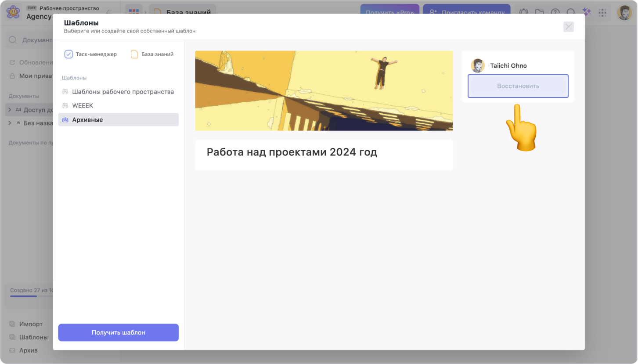Open the folder icon in the top bar

pyautogui.click(x=540, y=12)
